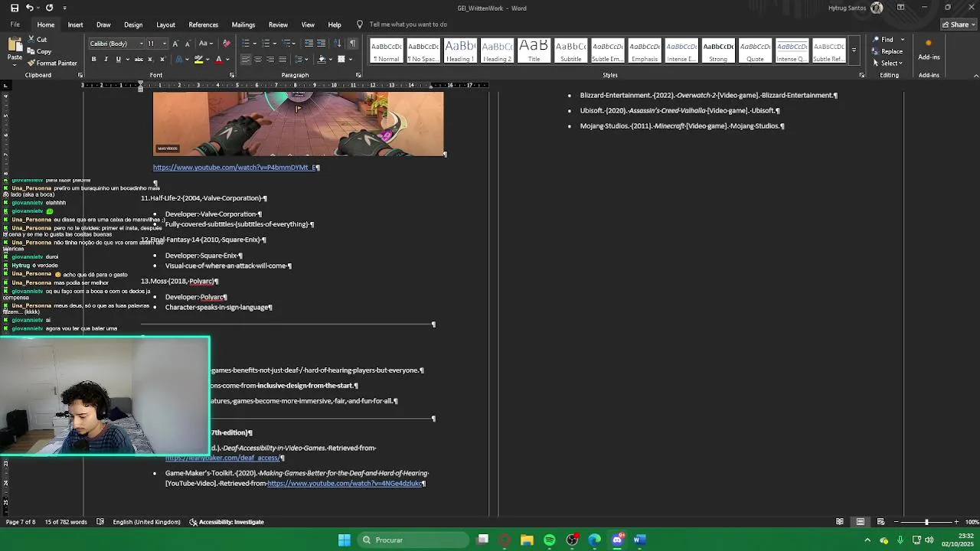Viewport: 980px width, 551px height.
Task: Open the Borders dropdown arrow
Action: coord(351,60)
